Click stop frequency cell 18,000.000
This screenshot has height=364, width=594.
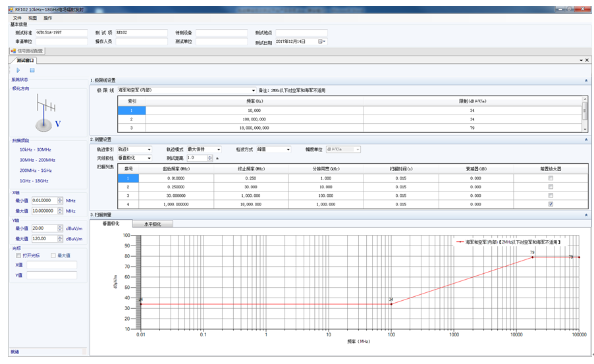tap(251, 204)
